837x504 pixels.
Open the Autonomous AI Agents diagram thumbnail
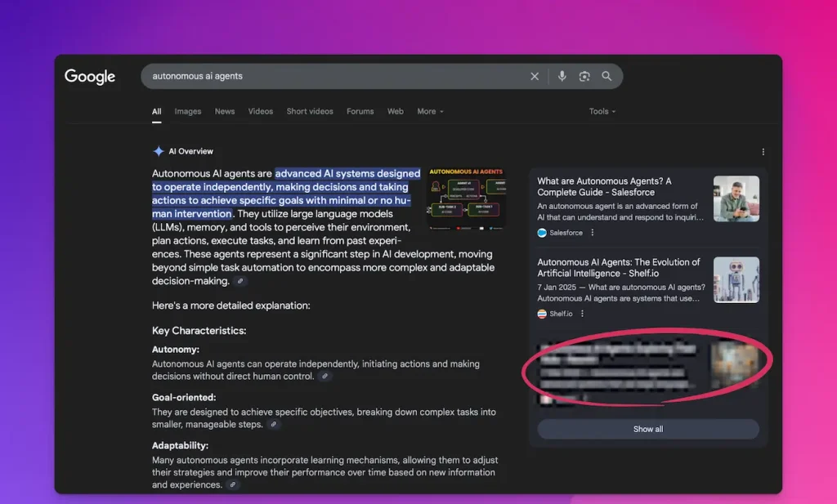(x=466, y=198)
